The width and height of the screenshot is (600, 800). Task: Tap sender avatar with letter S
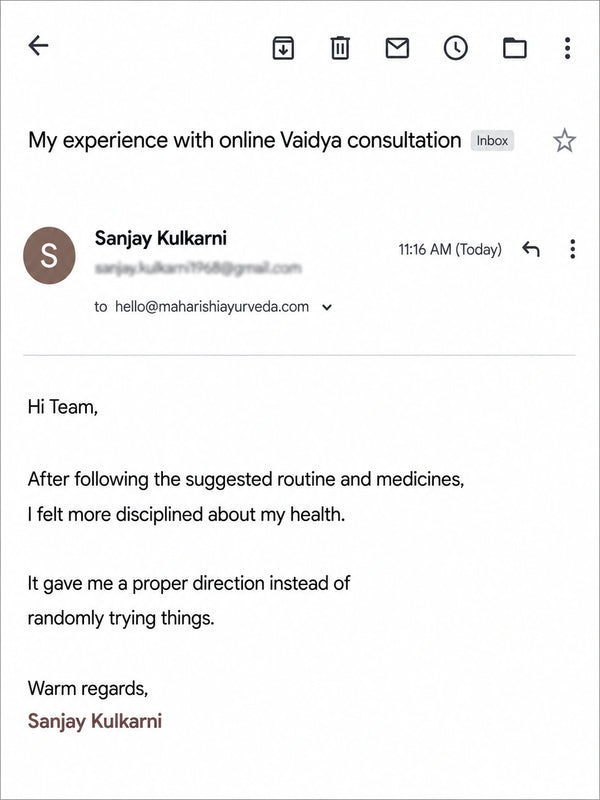pos(49,256)
